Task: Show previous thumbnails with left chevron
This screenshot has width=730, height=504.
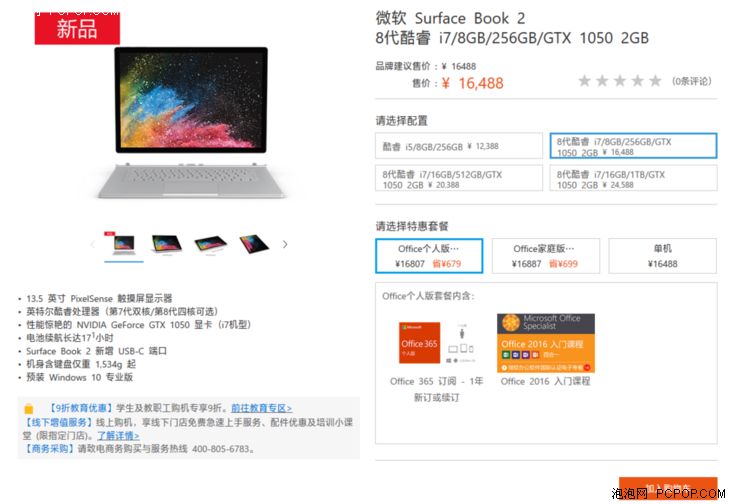Action: 93,244
